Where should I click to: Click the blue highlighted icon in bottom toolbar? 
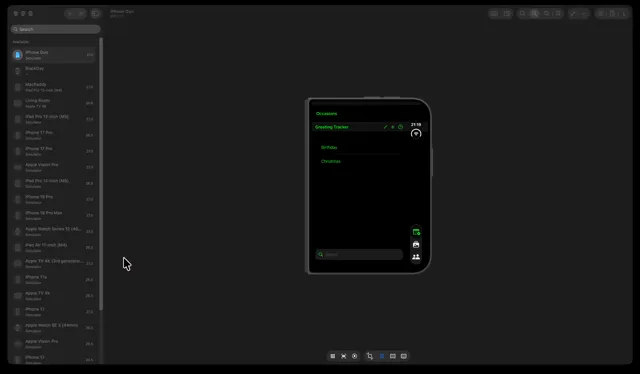(x=382, y=356)
